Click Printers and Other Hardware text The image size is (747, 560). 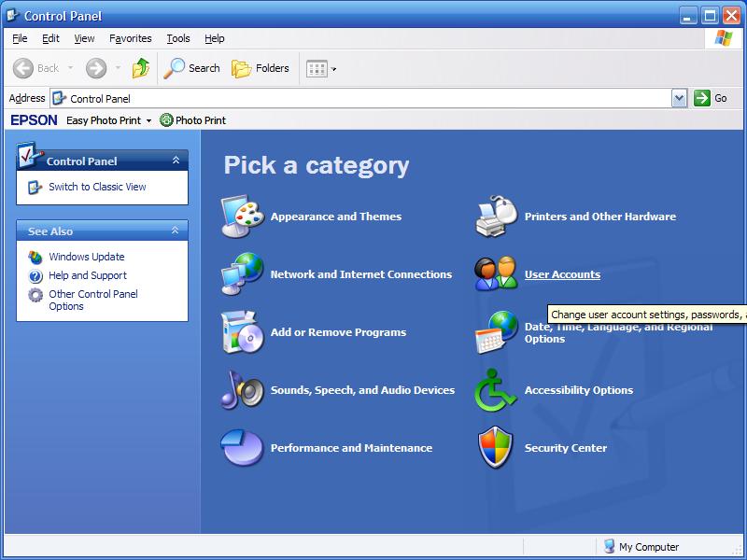coord(600,217)
